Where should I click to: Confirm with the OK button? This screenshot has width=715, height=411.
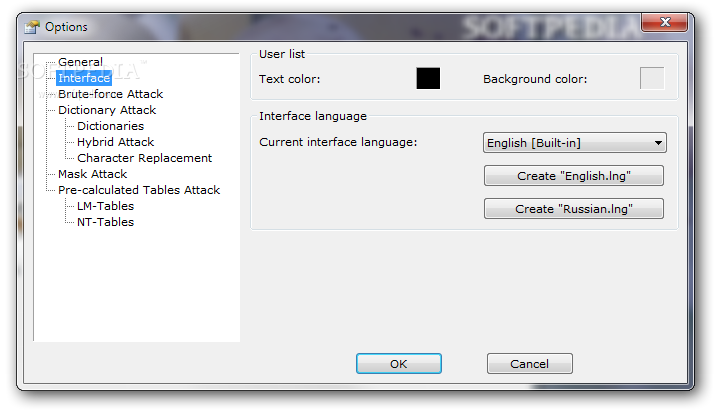(399, 364)
